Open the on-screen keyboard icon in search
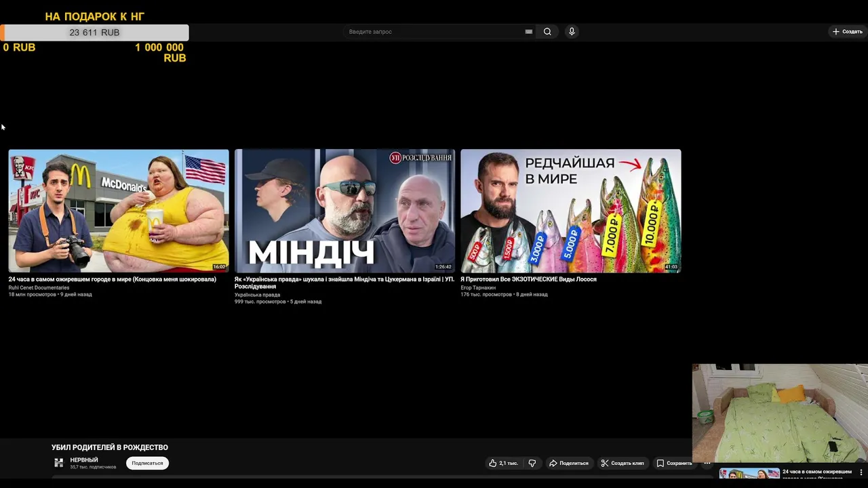 coord(529,32)
